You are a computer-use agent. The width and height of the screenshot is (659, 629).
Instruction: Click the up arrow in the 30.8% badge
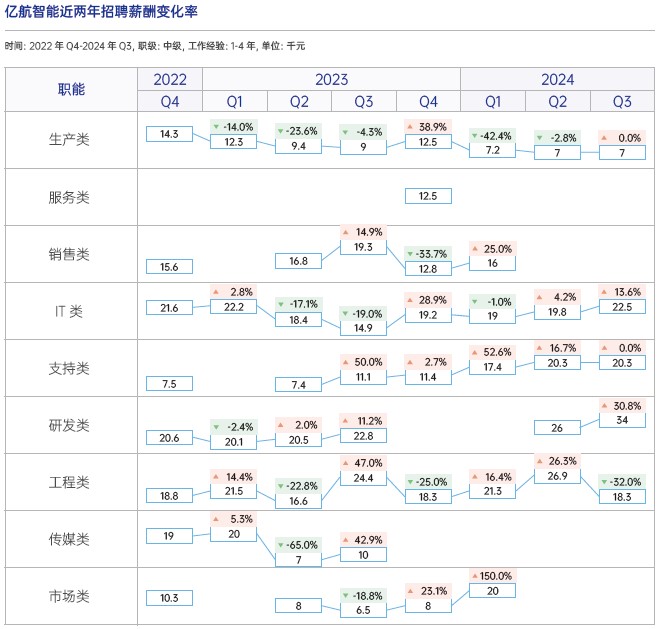point(607,405)
